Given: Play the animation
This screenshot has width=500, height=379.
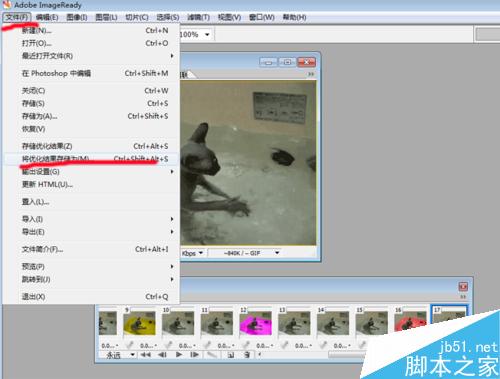Looking at the screenshot, I should [179, 354].
